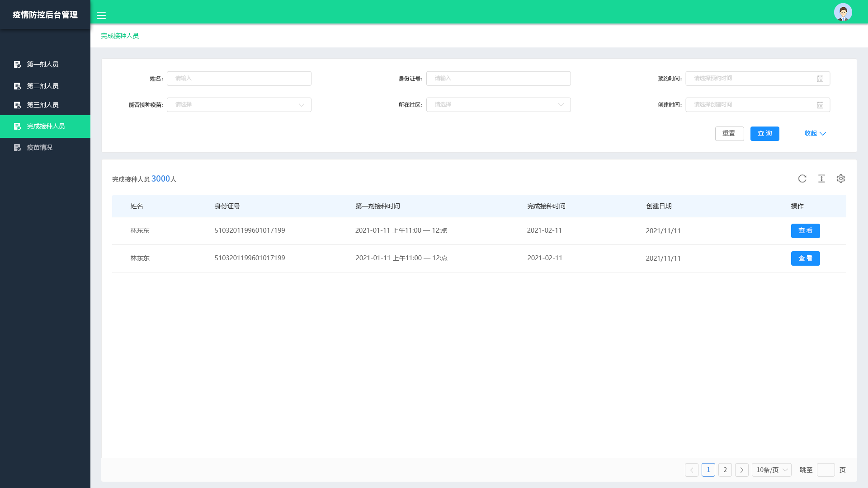Click the 完成接种人员 sidebar icon
The width and height of the screenshot is (868, 488).
tap(17, 126)
